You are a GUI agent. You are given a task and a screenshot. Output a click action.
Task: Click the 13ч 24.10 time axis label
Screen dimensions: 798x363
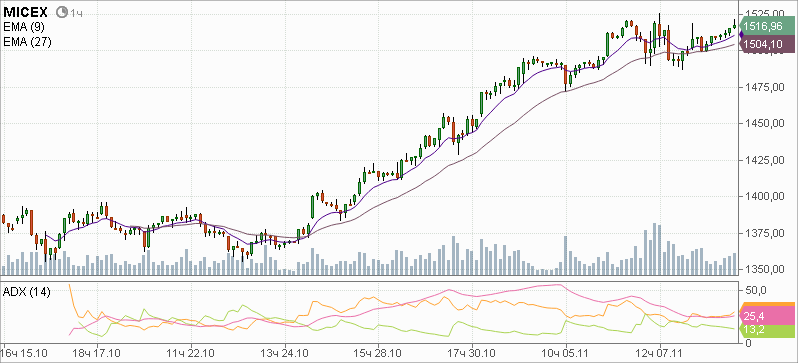pyautogui.click(x=284, y=353)
